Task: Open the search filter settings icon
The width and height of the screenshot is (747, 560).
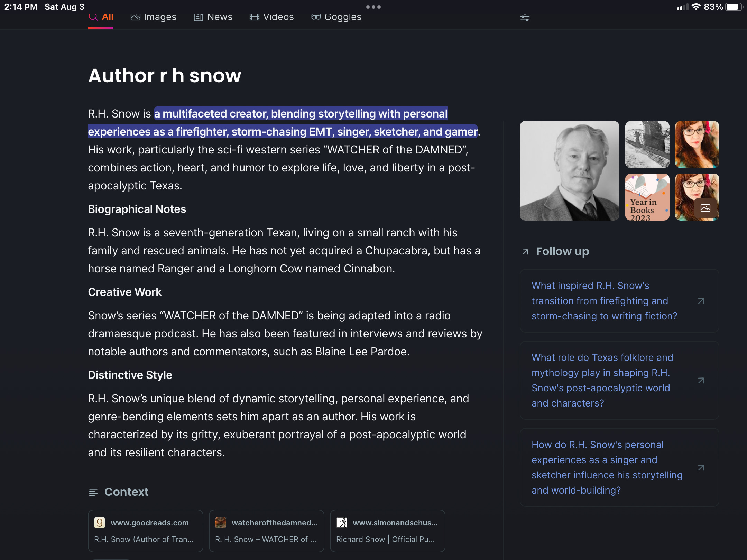Action: pyautogui.click(x=525, y=18)
